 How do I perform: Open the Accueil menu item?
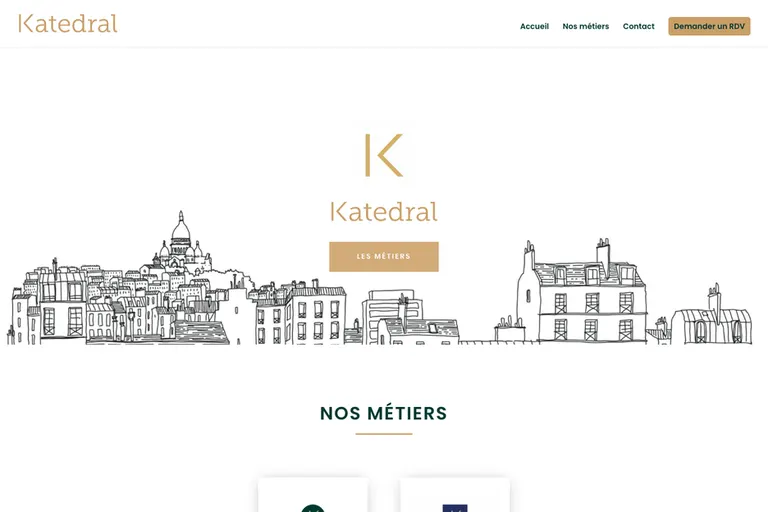(534, 26)
